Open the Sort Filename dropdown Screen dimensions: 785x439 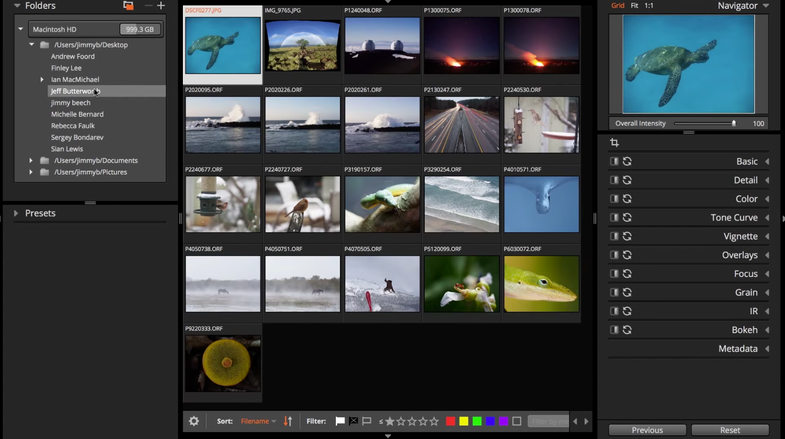[258, 422]
